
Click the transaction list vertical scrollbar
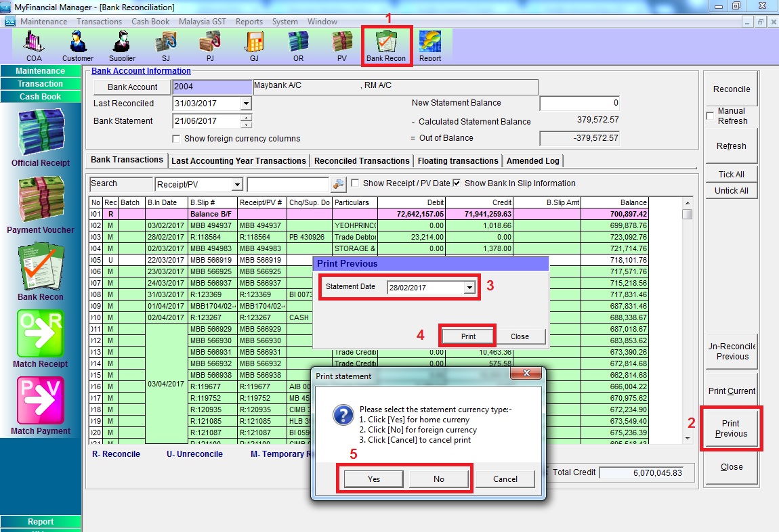[688, 318]
